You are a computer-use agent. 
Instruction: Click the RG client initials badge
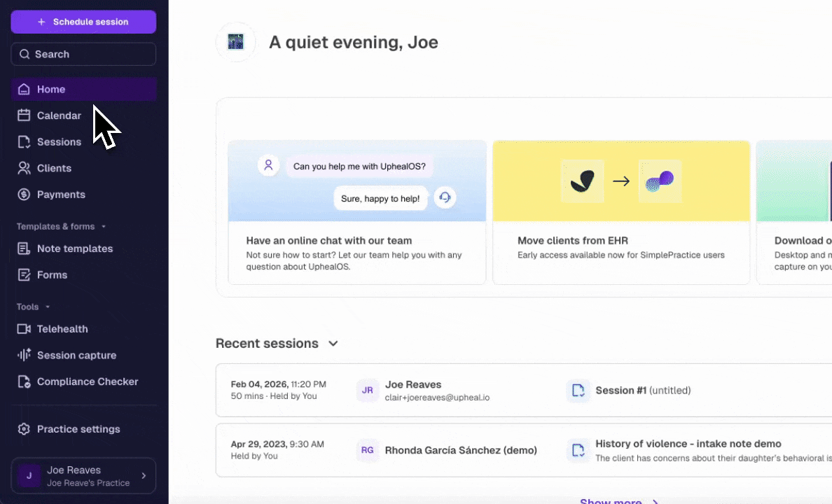(x=367, y=450)
